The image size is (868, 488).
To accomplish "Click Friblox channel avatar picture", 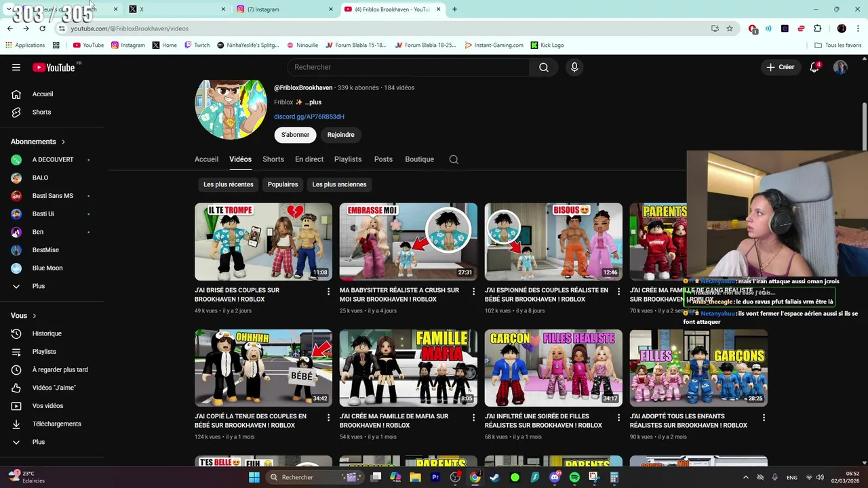I will click(231, 109).
